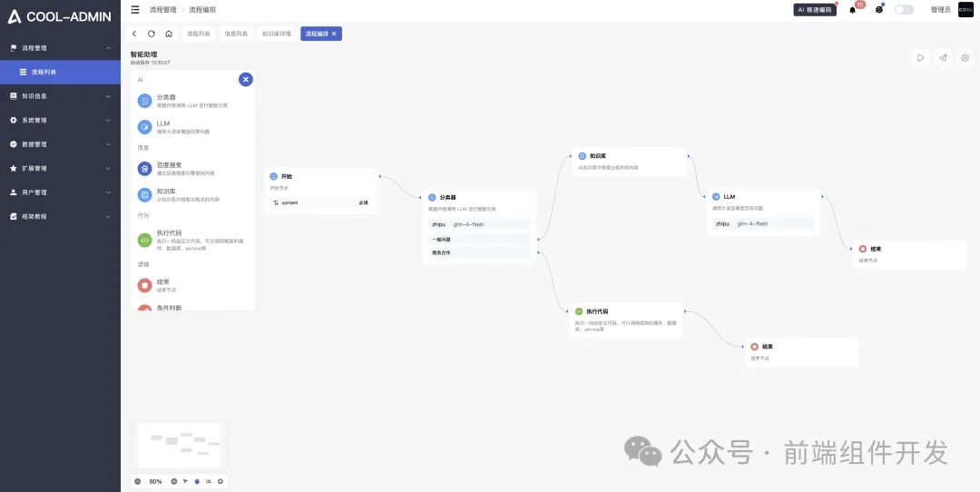Click the minimap thumbnail

click(179, 445)
